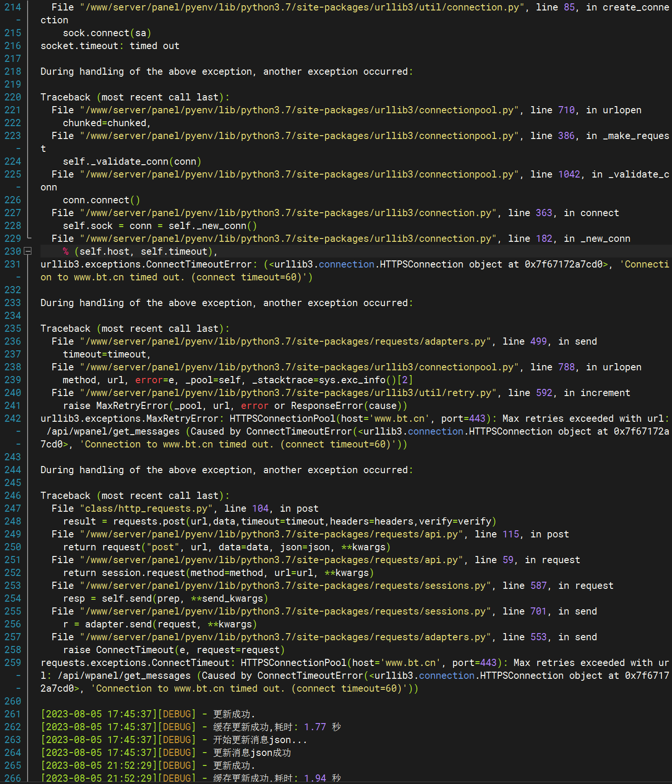Select the 'socket.timeout: timed out' line
Image resolution: width=672 pixels, height=784 pixels.
110,46
